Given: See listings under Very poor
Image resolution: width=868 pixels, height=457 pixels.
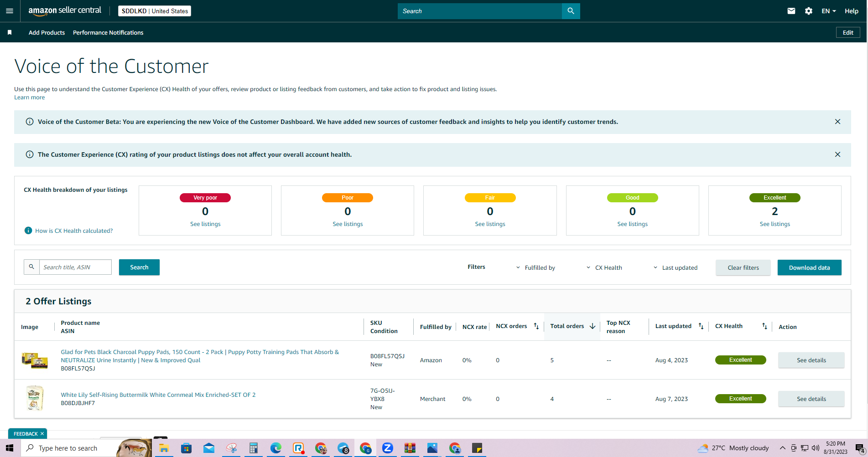Looking at the screenshot, I should coord(205,224).
